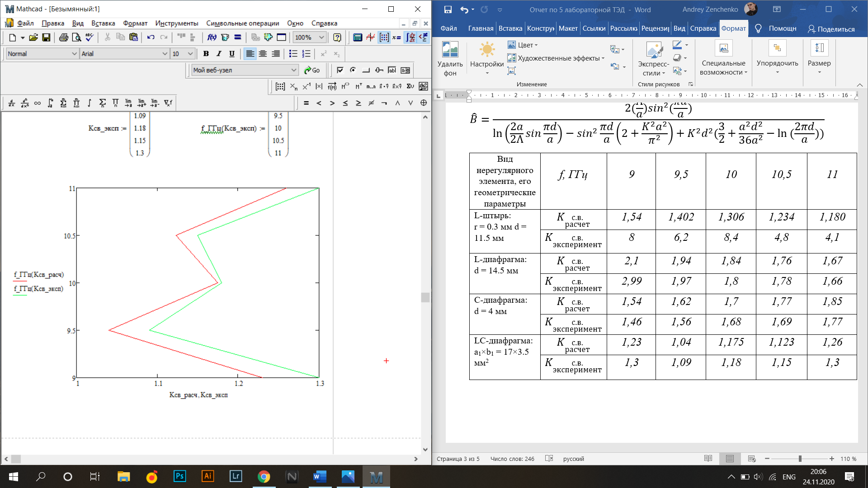This screenshot has height=488, width=868.
Task: Open Print Preview in Mathcad
Action: 76,38
